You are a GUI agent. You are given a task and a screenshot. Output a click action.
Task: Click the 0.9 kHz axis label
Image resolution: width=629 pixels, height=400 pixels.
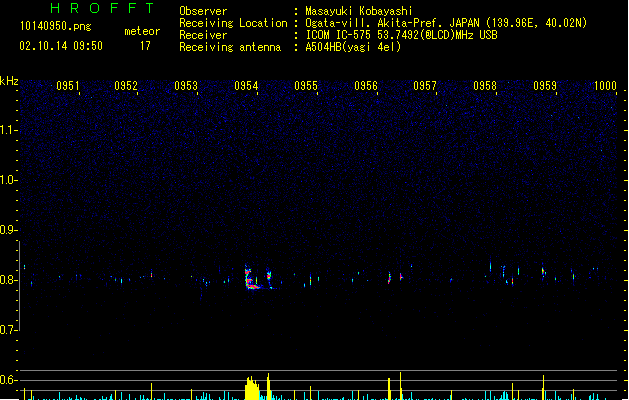pos(8,230)
